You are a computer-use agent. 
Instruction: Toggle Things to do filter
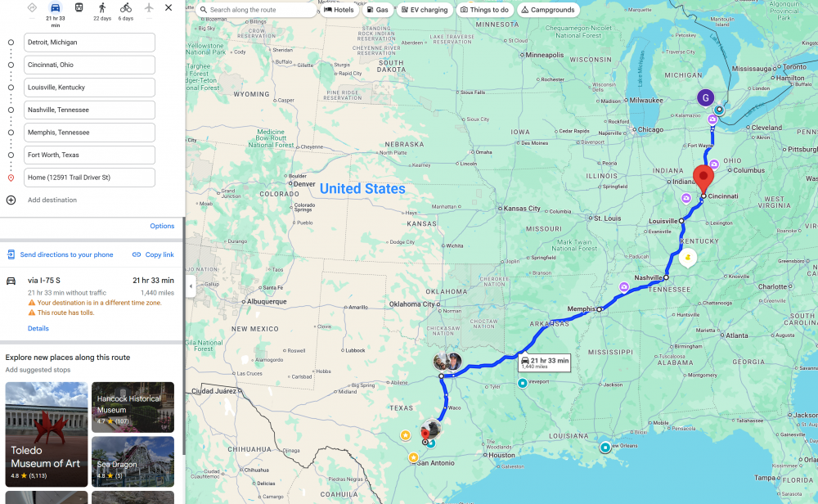coord(484,10)
